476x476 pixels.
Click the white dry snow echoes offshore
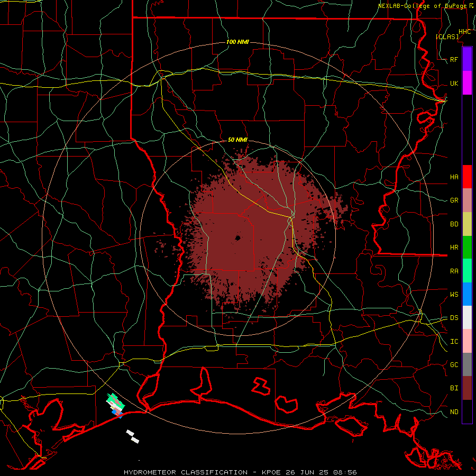click(133, 436)
